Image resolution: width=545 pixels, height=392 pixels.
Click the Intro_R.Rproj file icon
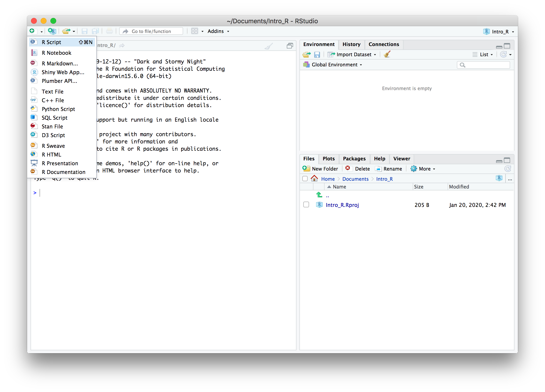tap(319, 205)
